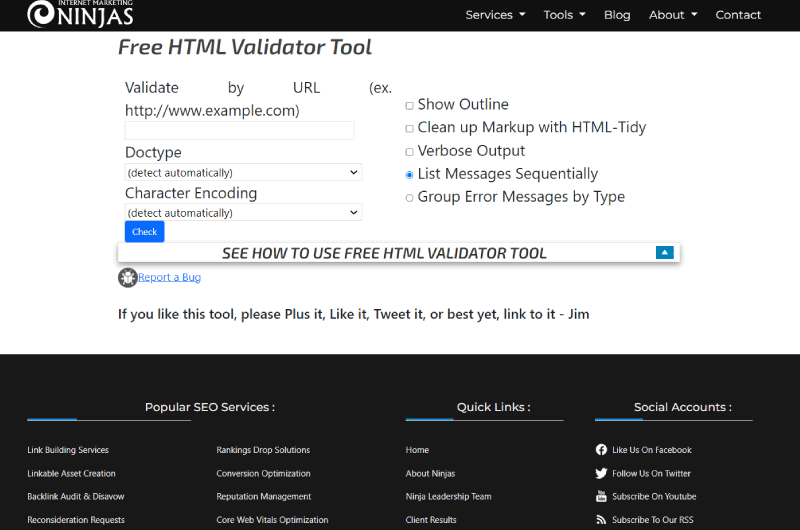Click the Internet Marketing Ninjas logo
800x530 pixels.
pyautogui.click(x=80, y=13)
